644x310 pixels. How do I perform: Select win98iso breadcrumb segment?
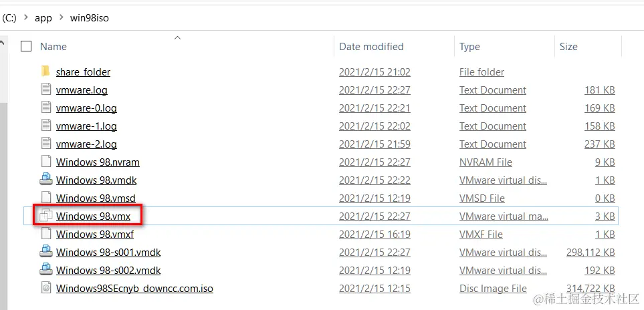[x=90, y=18]
